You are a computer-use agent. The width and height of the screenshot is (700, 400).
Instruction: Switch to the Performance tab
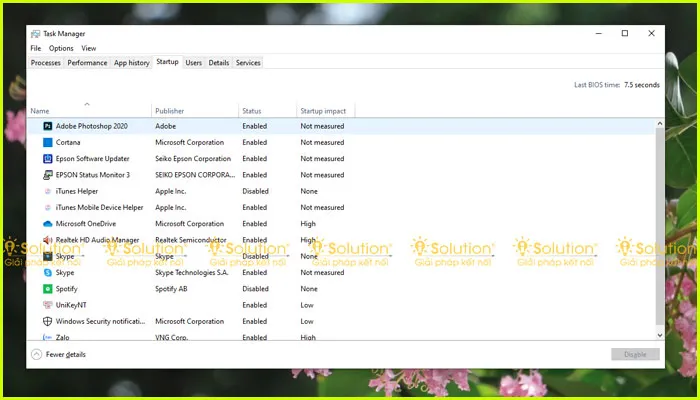coord(87,63)
